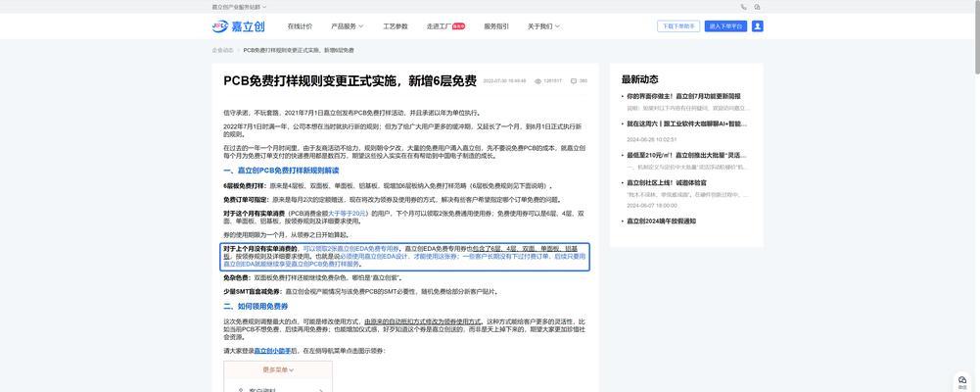Click the 下载下单助手 button
The image size is (980, 392).
pos(678,26)
